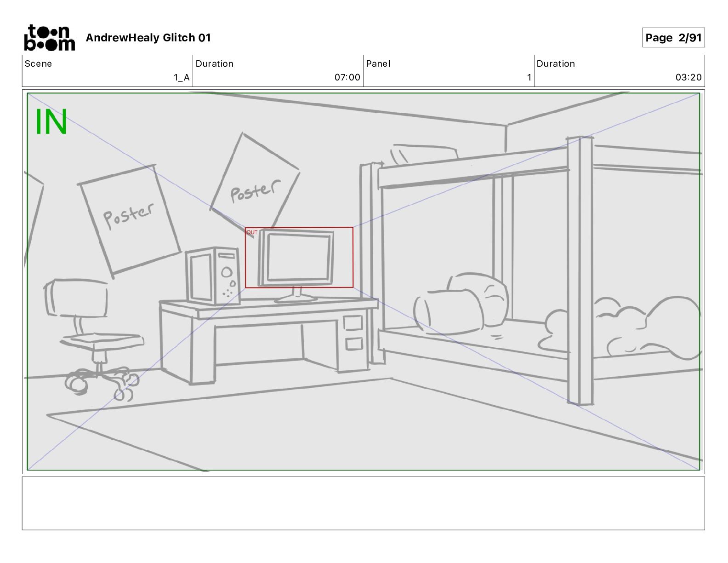The height and width of the screenshot is (563, 728).
Task: Click the desk drawer handles
Action: pyautogui.click(x=354, y=333)
